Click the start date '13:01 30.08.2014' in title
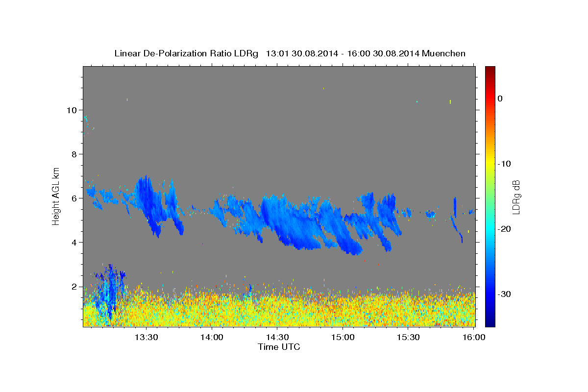This screenshot has width=588, height=392. (301, 53)
